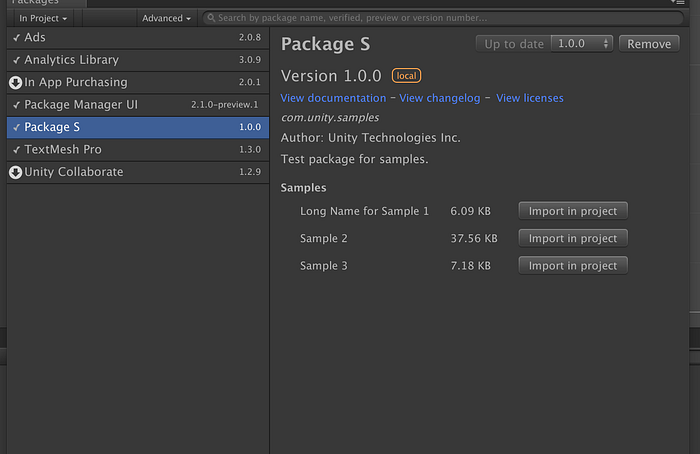The height and width of the screenshot is (454, 700).
Task: Import Sample 3 in project
Action: 573,266
